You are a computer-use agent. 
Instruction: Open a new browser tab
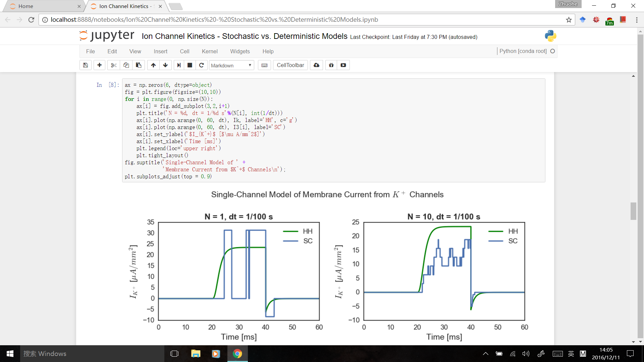(175, 6)
